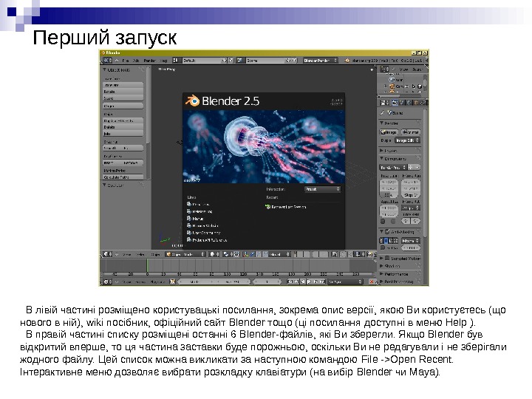
Task: Click the Animation render button
Action: (x=410, y=132)
